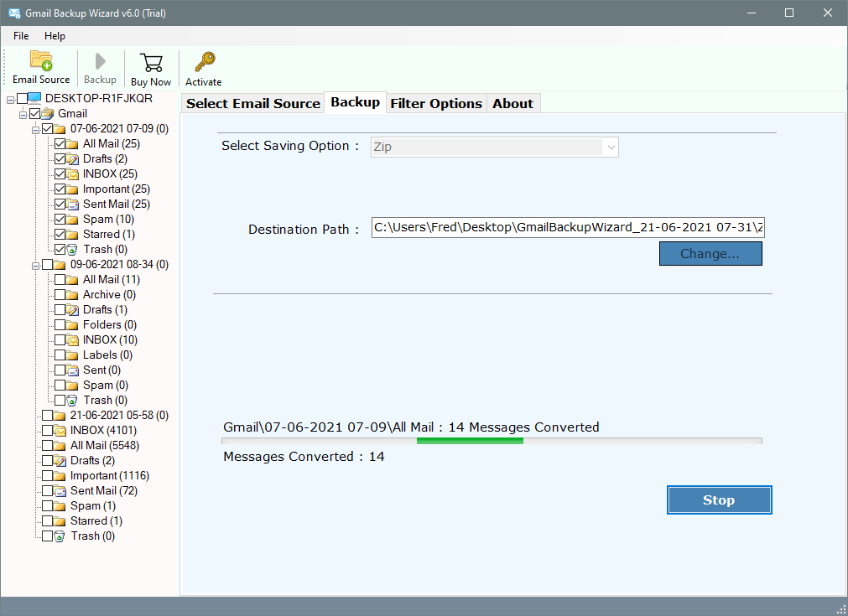The height and width of the screenshot is (616, 848).
Task: Click 'Messages Converted : 14' status text
Action: [304, 457]
